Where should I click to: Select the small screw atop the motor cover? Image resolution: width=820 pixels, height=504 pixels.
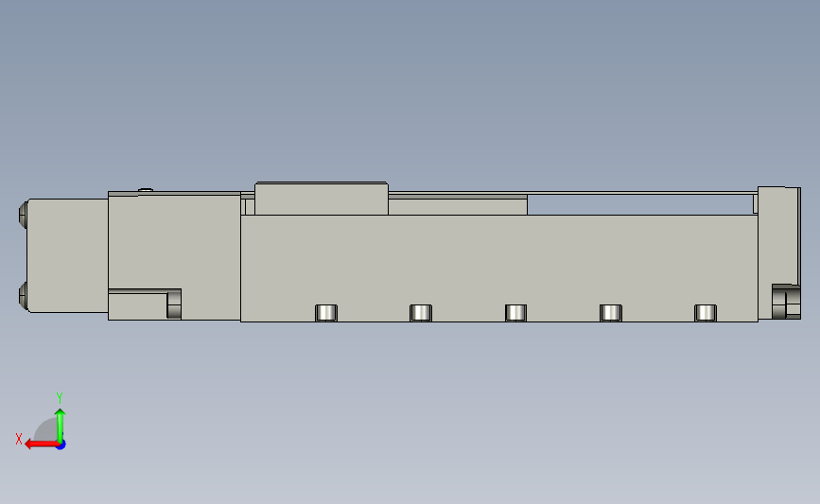coord(146,190)
